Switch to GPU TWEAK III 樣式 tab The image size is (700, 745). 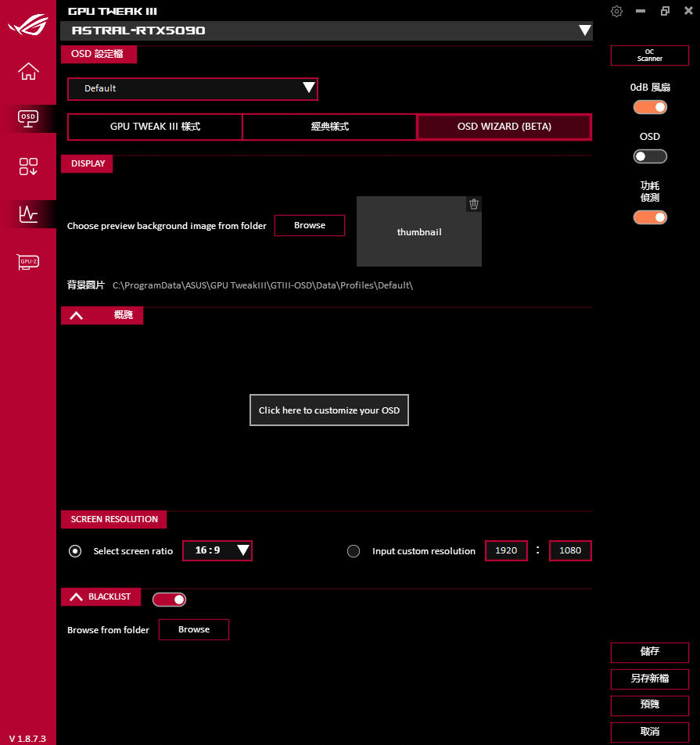pos(155,127)
